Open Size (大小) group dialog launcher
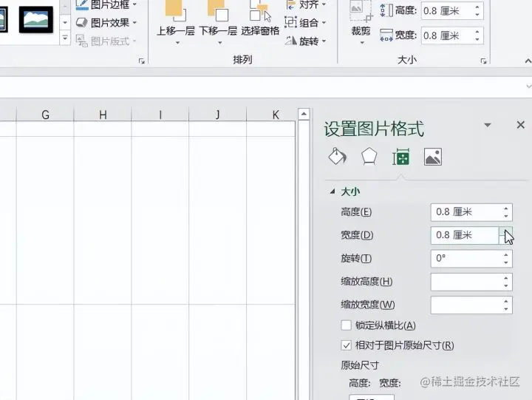The width and height of the screenshot is (532, 400). coord(483,61)
